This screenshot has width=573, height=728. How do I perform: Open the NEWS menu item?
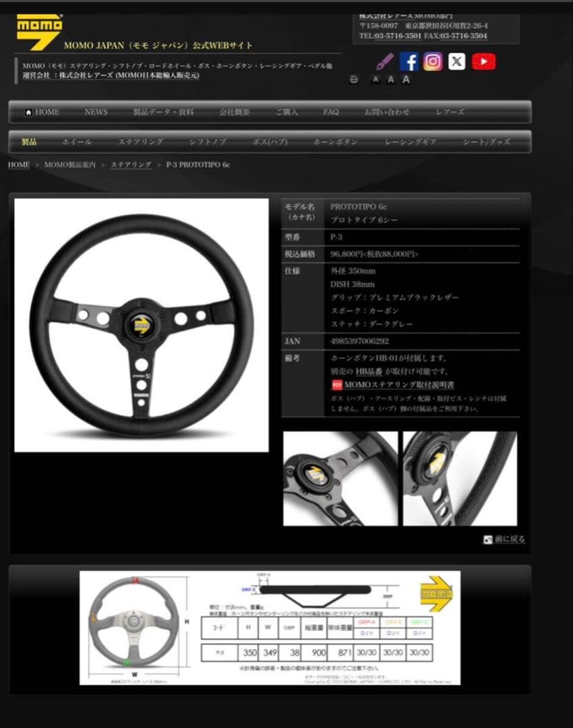click(x=96, y=112)
